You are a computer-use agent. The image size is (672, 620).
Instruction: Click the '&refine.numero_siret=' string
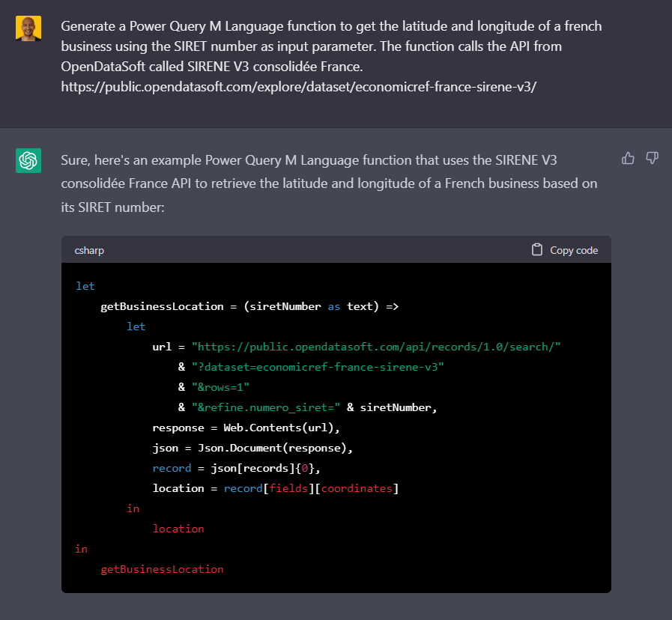266,407
